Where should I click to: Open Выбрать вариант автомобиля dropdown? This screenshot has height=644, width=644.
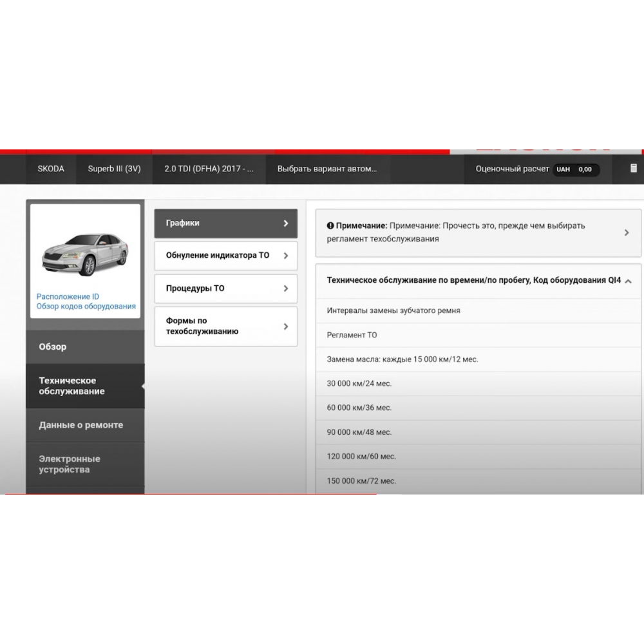click(327, 169)
